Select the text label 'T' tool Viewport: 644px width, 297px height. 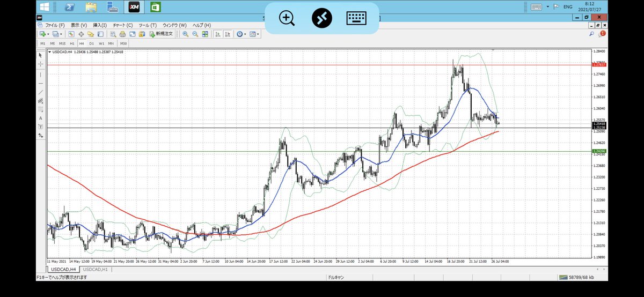coord(40,127)
